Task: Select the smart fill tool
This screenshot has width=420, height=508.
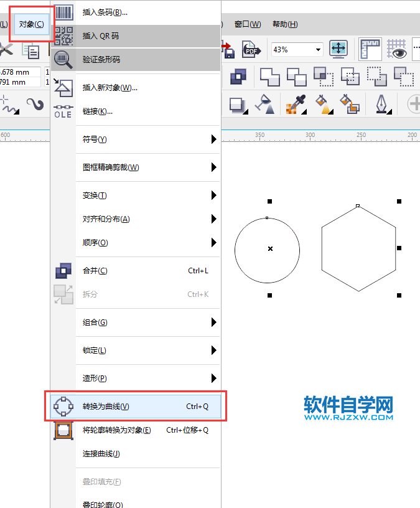Action: [x=350, y=104]
